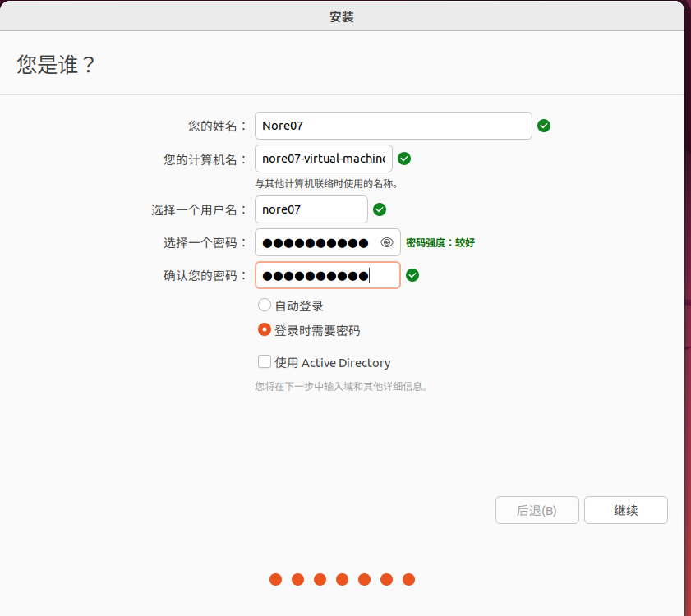The height and width of the screenshot is (616, 691).
Task: Select the 登录时需要密码 radio option
Action: (265, 330)
